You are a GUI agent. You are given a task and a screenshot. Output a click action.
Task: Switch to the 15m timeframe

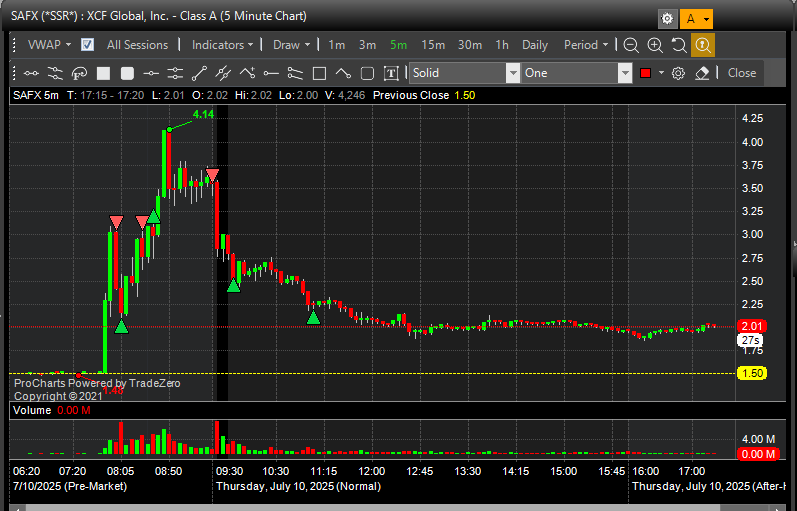(433, 45)
